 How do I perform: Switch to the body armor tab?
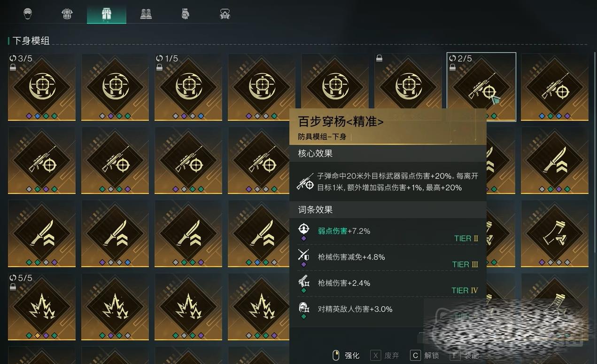point(67,14)
